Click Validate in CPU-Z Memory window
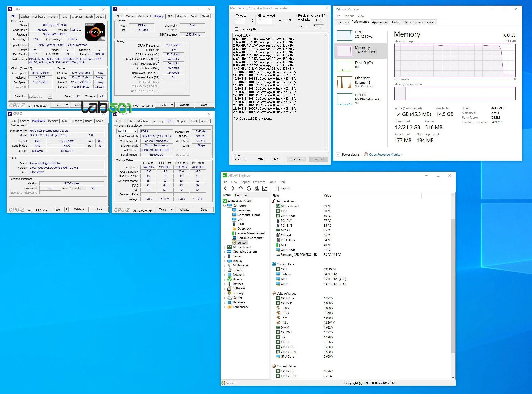 pos(184,105)
